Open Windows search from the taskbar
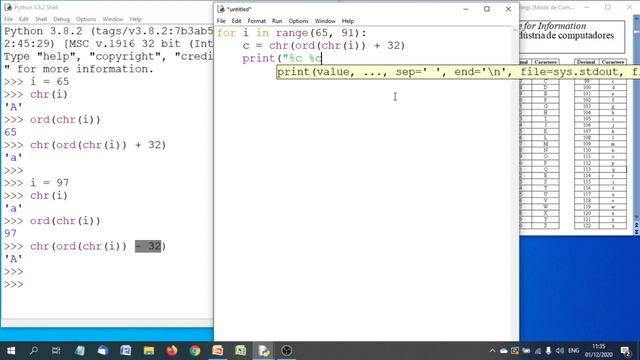 pos(34,351)
